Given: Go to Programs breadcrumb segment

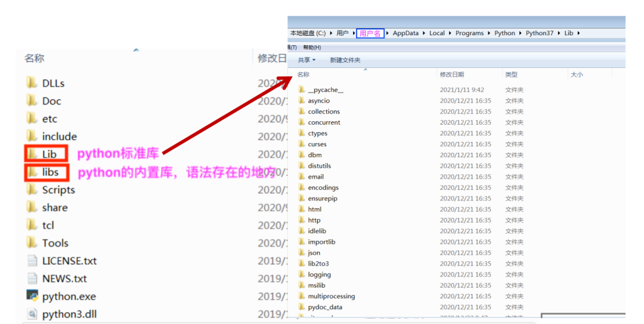Looking at the screenshot, I should click(x=469, y=33).
